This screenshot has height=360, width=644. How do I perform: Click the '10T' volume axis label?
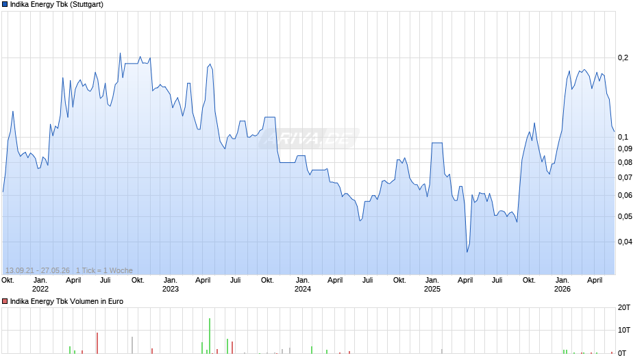(624, 330)
